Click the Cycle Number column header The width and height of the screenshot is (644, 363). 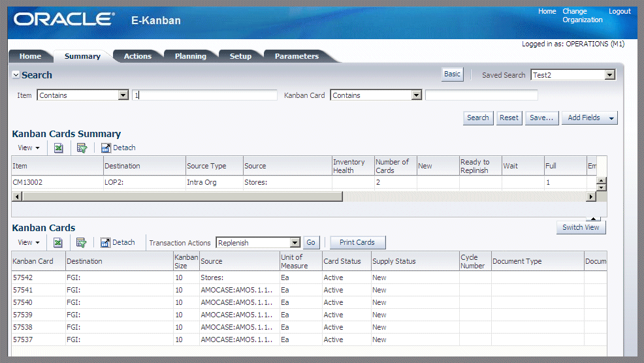475,261
